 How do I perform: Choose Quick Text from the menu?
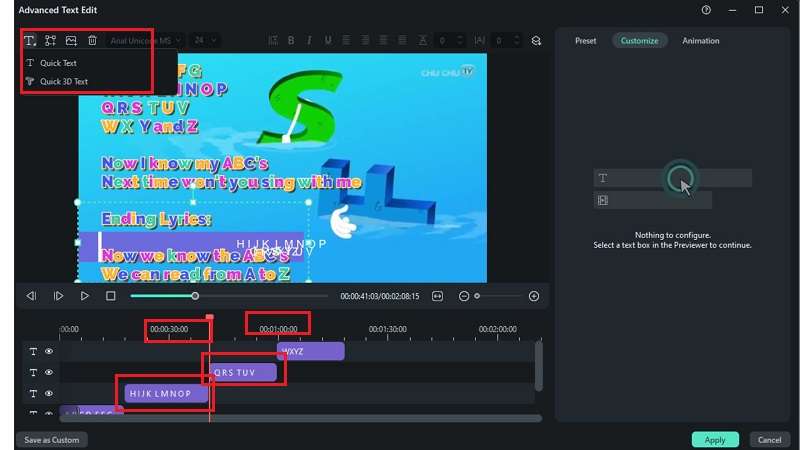[58, 63]
